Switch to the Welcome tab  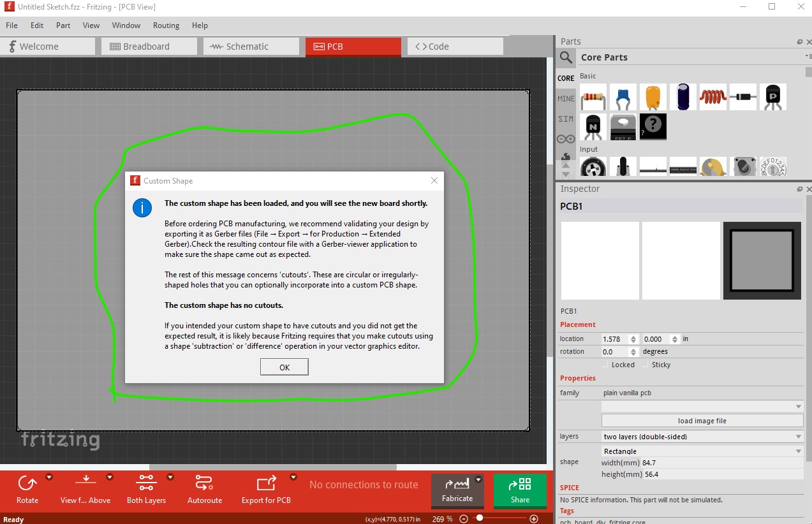click(x=47, y=47)
